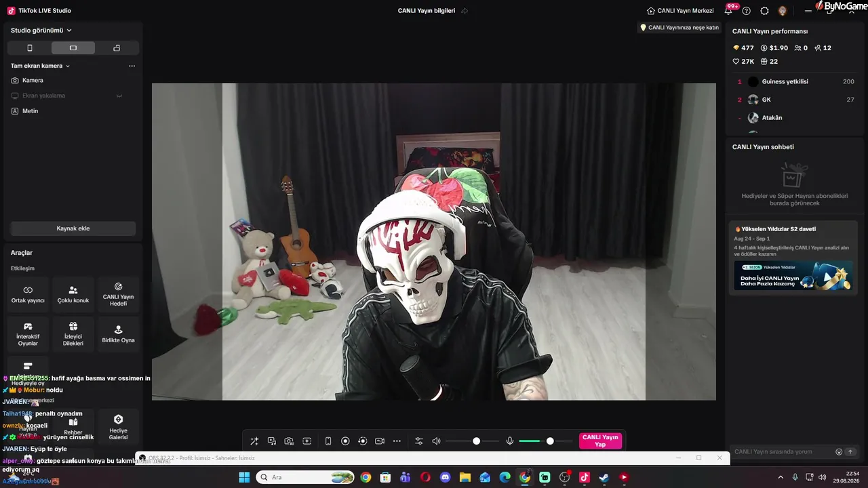Open the magic wand effects tool
The width and height of the screenshot is (868, 488).
click(x=254, y=441)
